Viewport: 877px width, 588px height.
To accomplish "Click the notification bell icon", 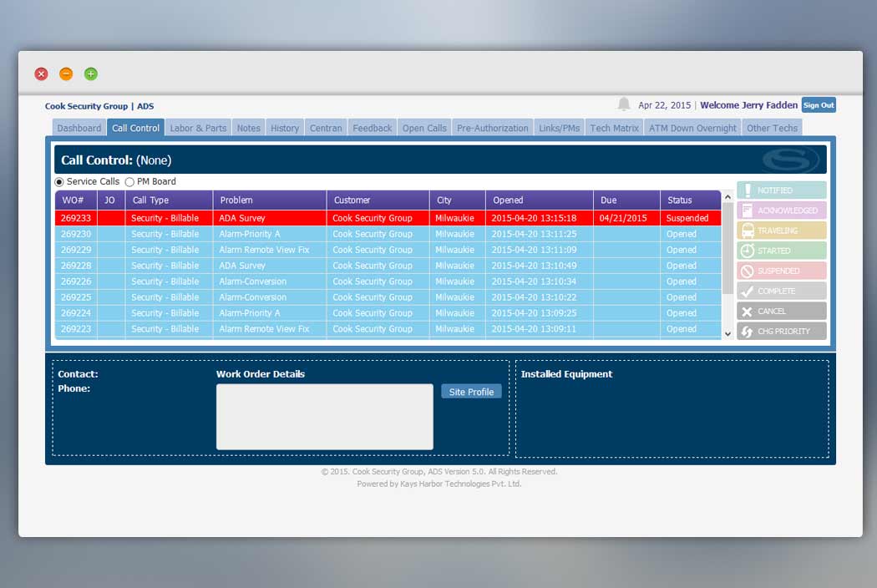I will [624, 104].
